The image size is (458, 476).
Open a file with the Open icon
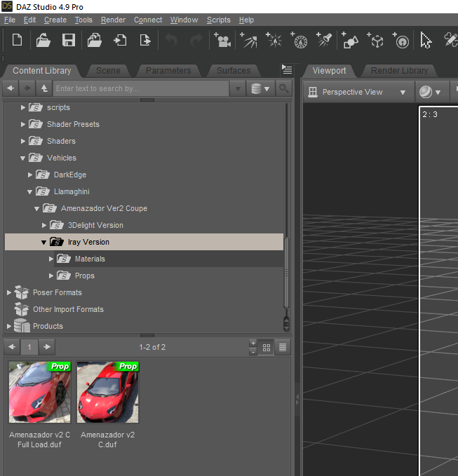pyautogui.click(x=43, y=41)
